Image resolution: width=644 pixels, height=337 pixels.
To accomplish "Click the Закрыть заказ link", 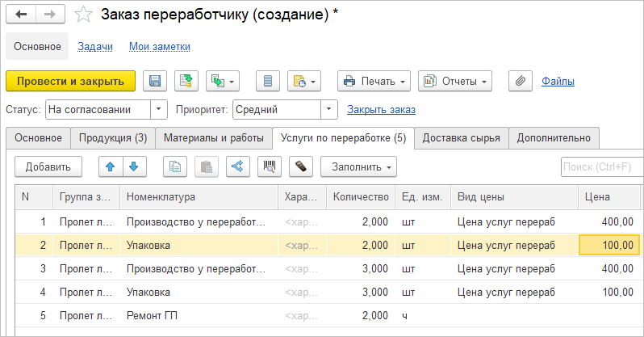I will pos(381,109).
